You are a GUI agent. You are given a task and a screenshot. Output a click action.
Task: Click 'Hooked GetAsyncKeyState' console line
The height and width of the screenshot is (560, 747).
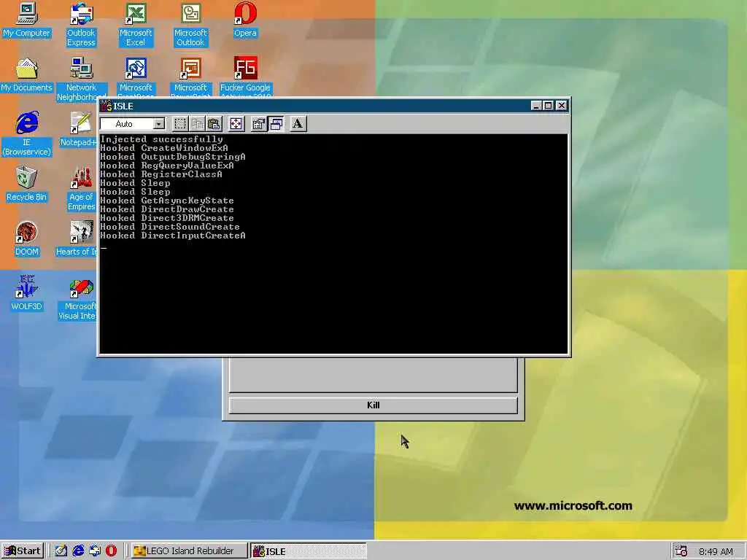pos(167,201)
